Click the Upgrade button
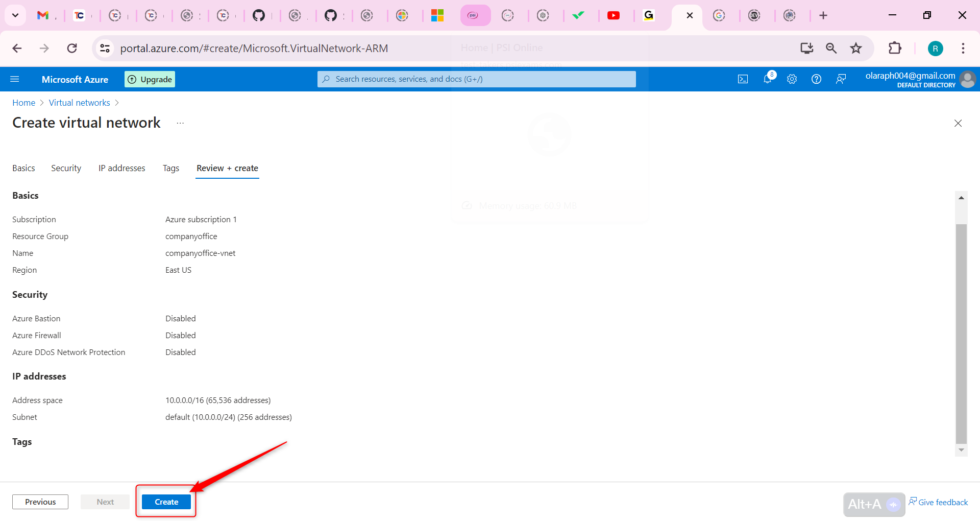 pos(150,79)
